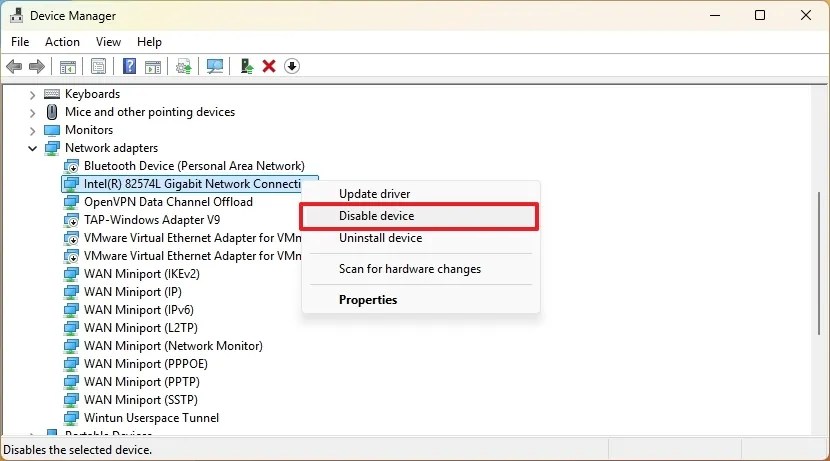The width and height of the screenshot is (830, 461).
Task: Click the mouse icon beside Mice and other pointing devices
Action: (52, 112)
